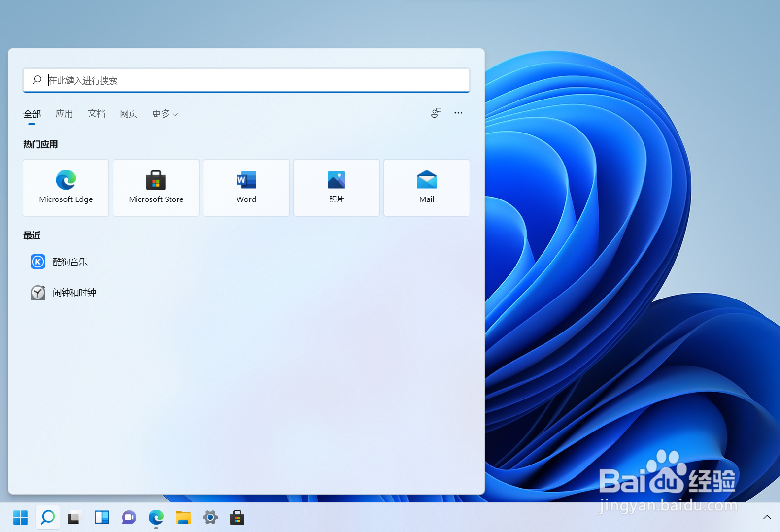The width and height of the screenshot is (780, 532).
Task: Expand the 更多 dropdown
Action: pyautogui.click(x=165, y=114)
